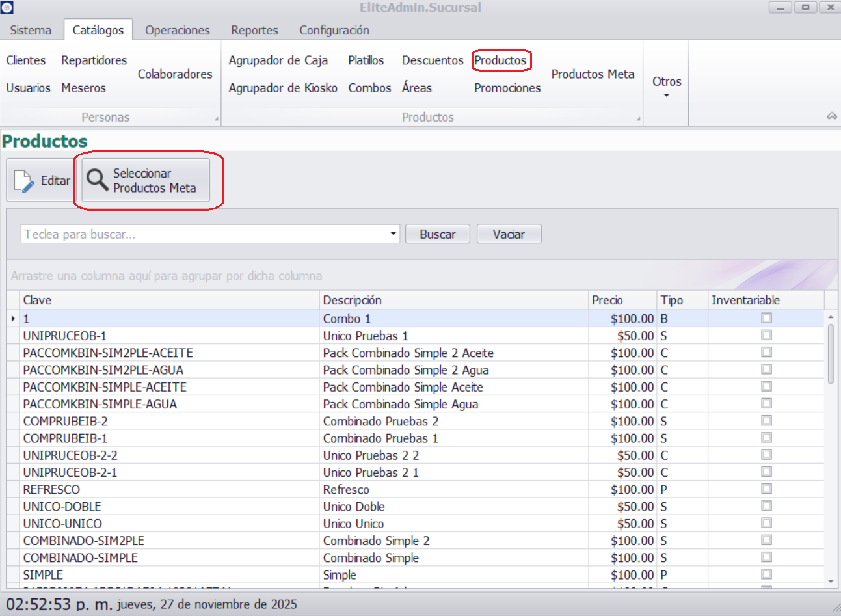The width and height of the screenshot is (841, 616).
Task: Open the Productos group launcher icon
Action: (x=638, y=119)
